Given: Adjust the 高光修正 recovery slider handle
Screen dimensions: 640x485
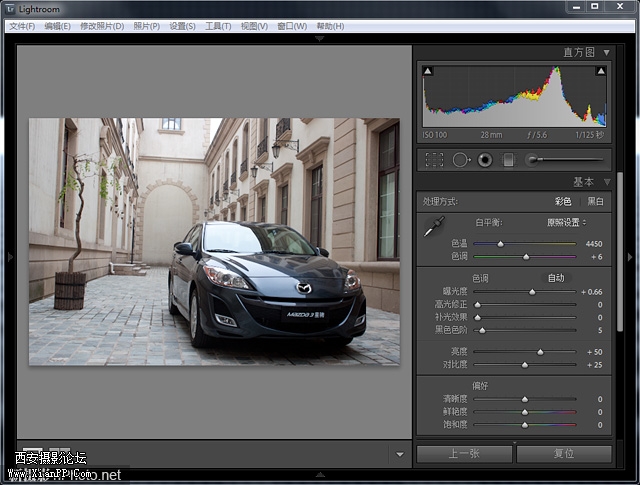Looking at the screenshot, I should [478, 305].
